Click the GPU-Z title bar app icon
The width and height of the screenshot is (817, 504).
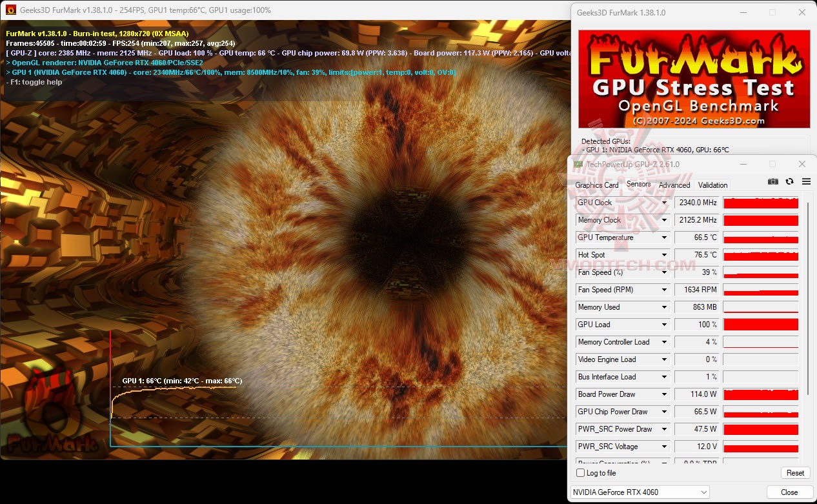[580, 165]
